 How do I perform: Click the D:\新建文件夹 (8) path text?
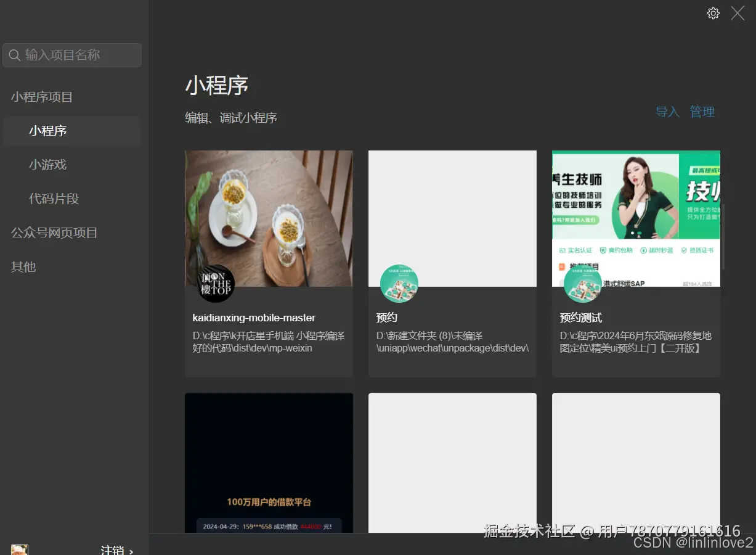coord(452,342)
